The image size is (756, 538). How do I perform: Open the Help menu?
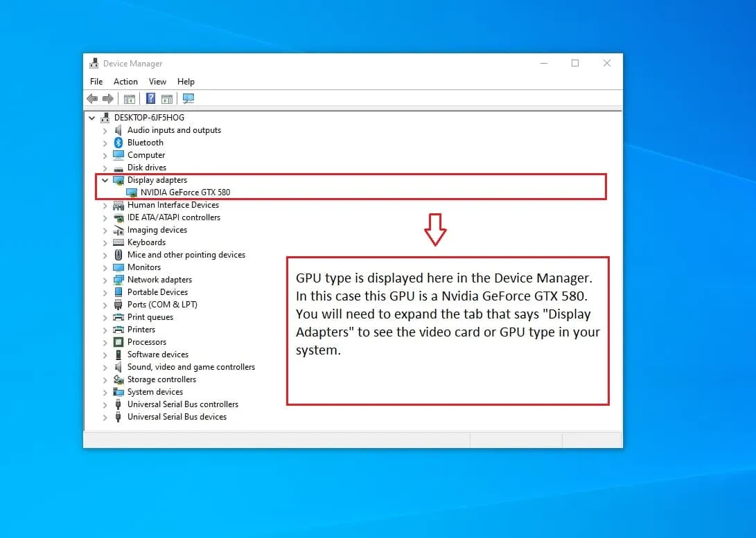click(x=186, y=82)
